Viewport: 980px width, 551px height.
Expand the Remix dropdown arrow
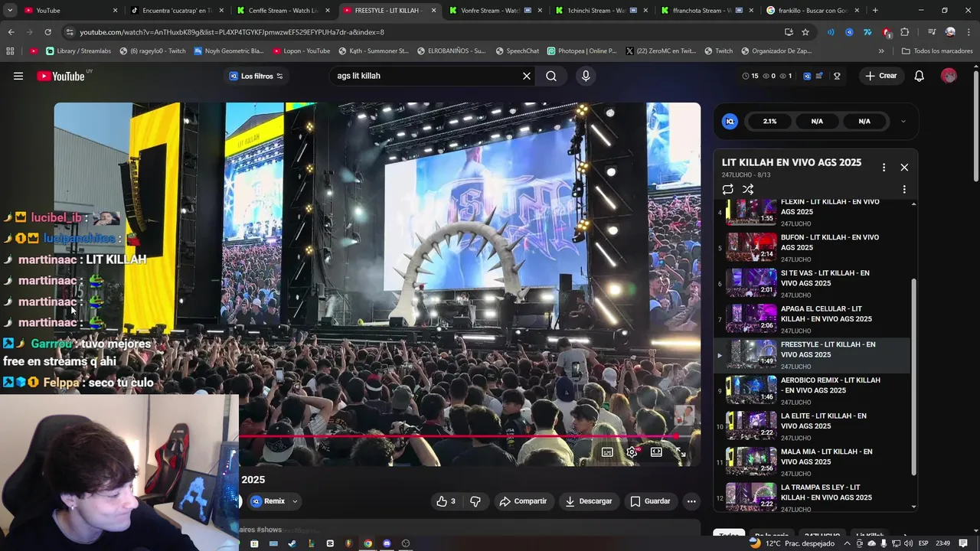click(x=295, y=501)
